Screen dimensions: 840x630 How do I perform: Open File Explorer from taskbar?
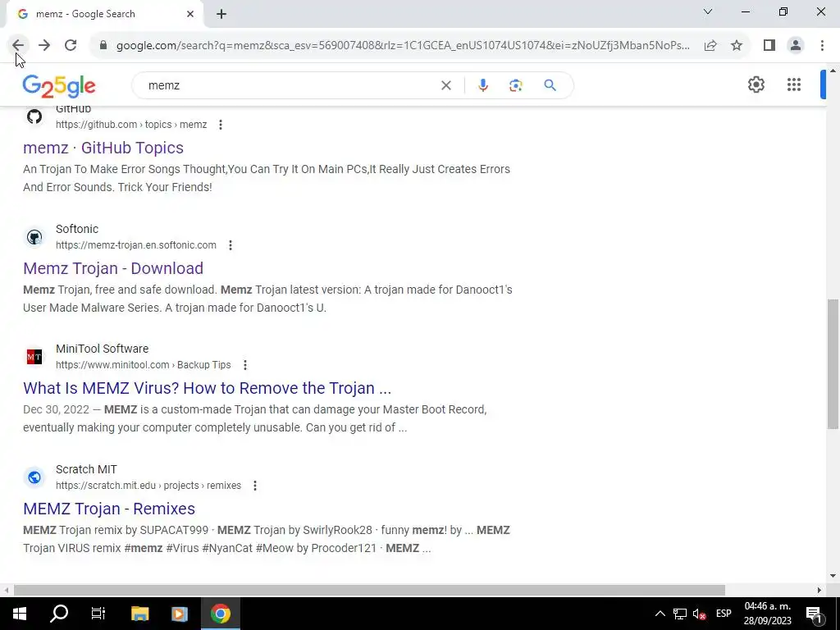(139, 614)
